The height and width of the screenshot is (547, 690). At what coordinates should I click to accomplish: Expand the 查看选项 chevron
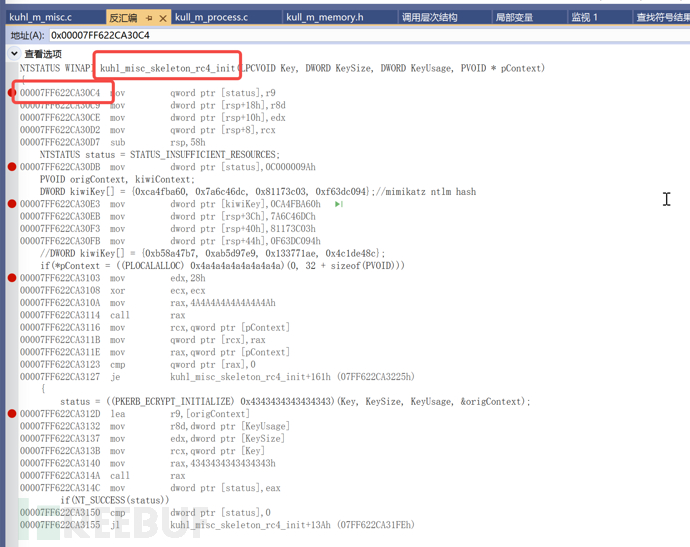pyautogui.click(x=15, y=54)
